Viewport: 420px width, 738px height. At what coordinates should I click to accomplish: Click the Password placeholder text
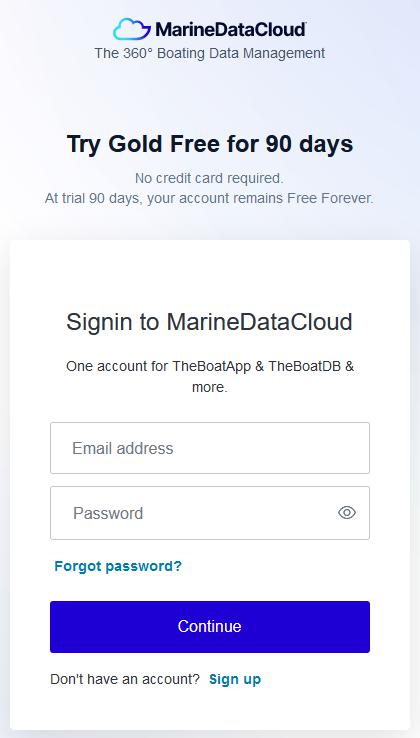point(108,513)
